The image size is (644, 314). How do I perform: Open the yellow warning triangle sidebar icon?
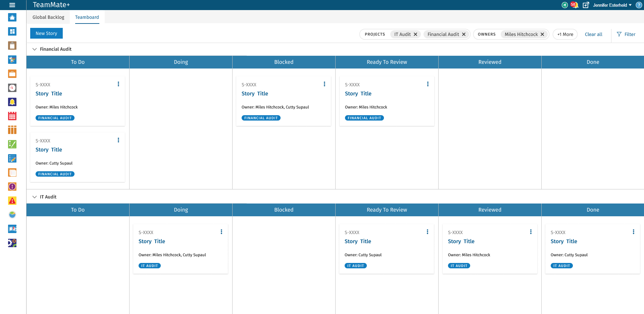tap(12, 201)
